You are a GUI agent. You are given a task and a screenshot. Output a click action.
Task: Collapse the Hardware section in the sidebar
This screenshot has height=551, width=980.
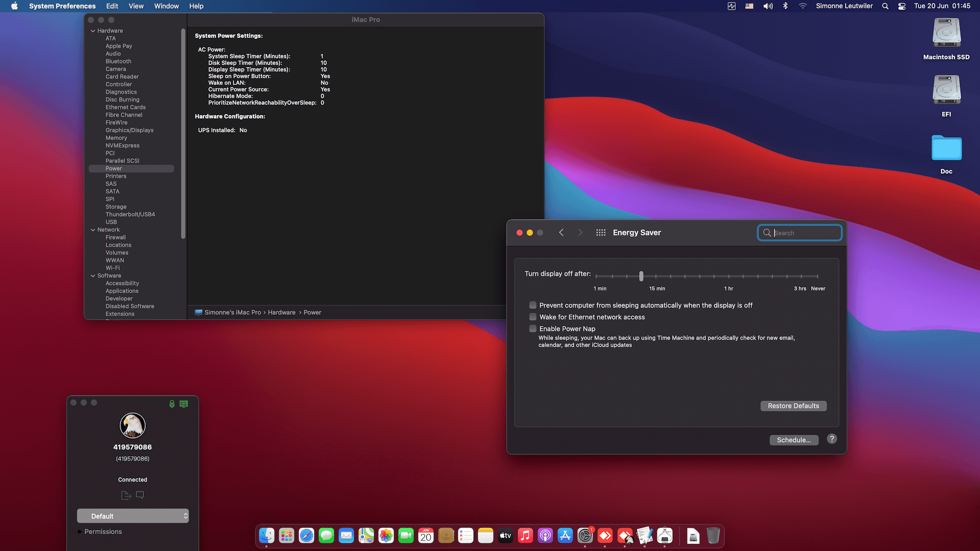pyautogui.click(x=93, y=31)
